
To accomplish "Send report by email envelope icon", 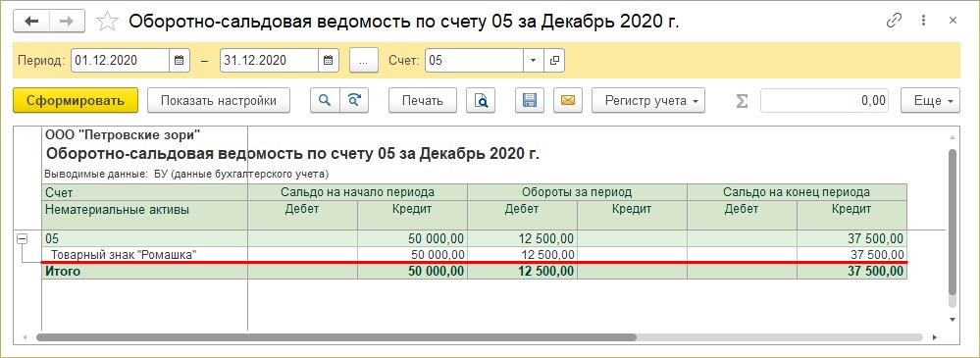I will click(x=568, y=101).
